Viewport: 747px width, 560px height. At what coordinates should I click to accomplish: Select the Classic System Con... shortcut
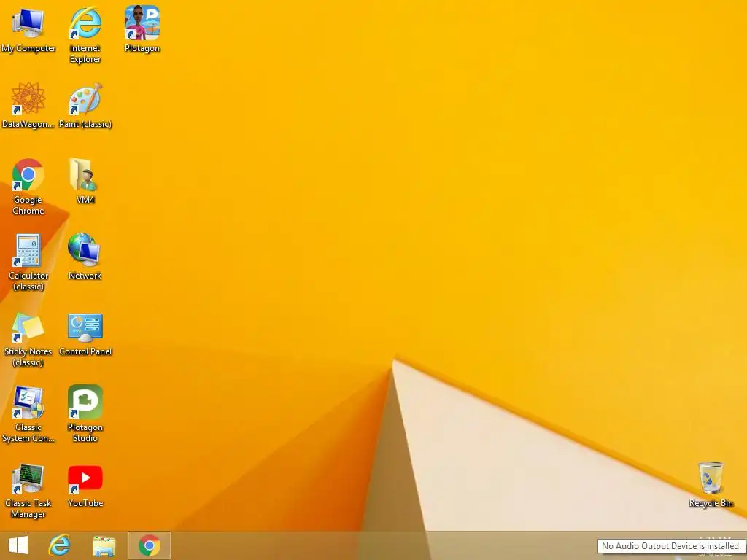(x=28, y=414)
